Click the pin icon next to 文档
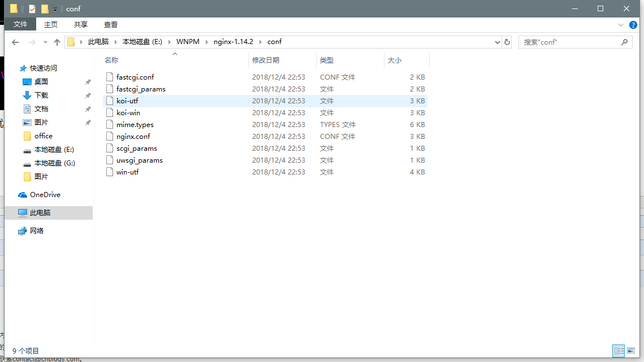644x362 pixels. (88, 109)
